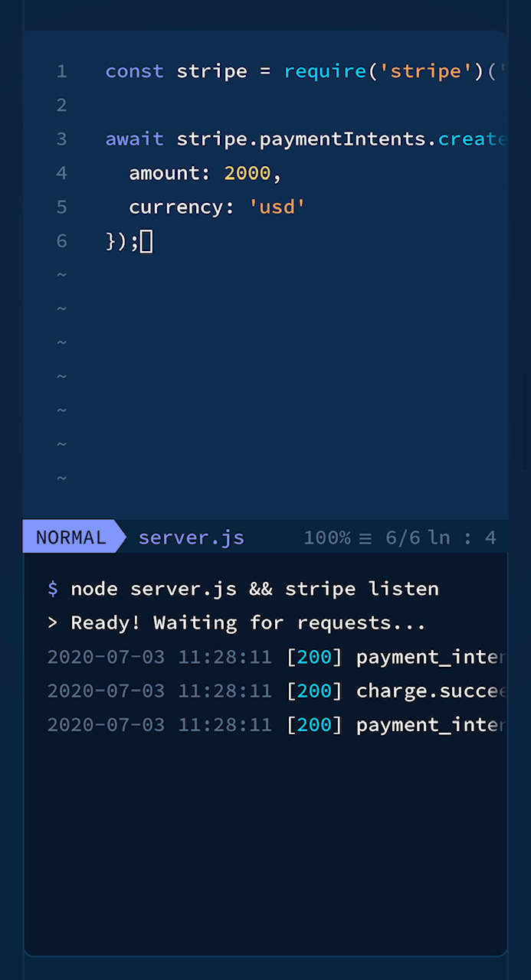This screenshot has width=531, height=980.
Task: Click the 'await' keyword on line 3
Action: (134, 139)
